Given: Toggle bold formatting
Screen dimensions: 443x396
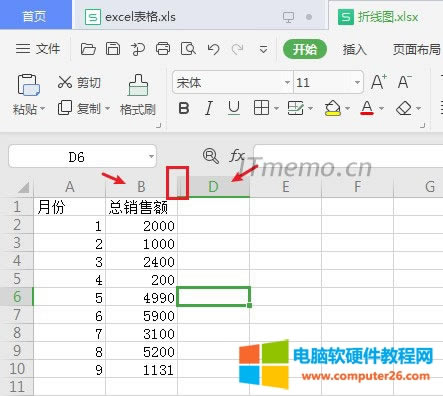Looking at the screenshot, I should (x=184, y=108).
